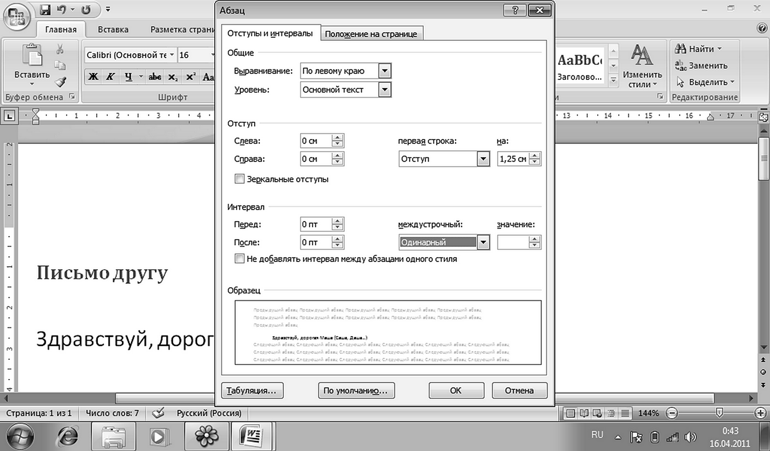Switch to Draft view icon
Viewport: 770px width, 451px height.
pos(625,413)
